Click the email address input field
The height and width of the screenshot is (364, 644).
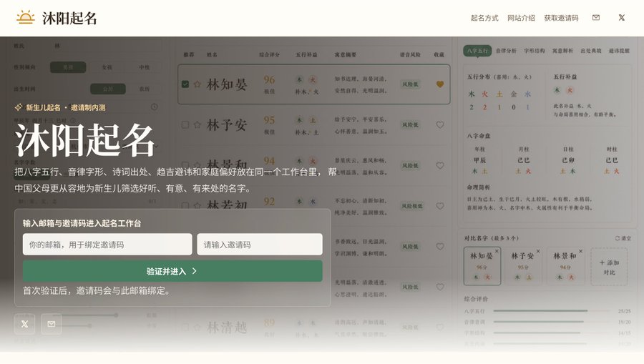[107, 244]
